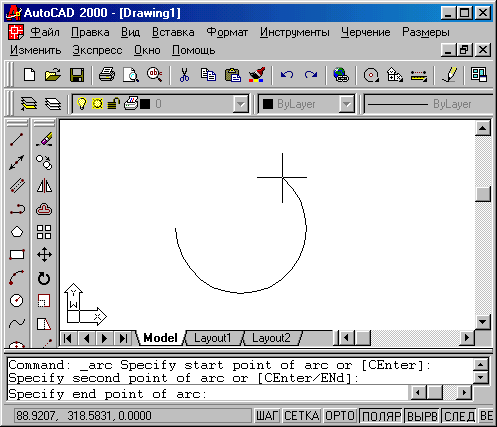Toggle layer 0 lock padlock icon

tap(113, 104)
